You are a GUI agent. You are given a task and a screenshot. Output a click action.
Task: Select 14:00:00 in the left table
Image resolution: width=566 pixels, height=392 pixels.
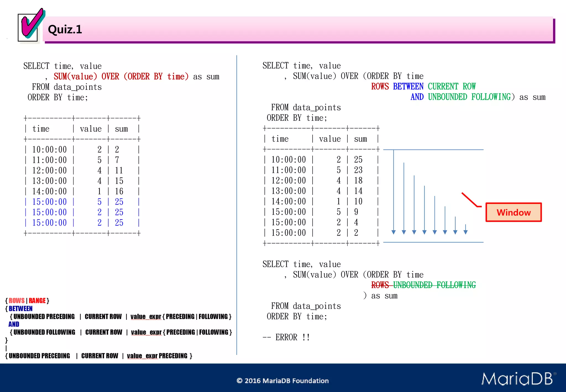pyautogui.click(x=49, y=191)
